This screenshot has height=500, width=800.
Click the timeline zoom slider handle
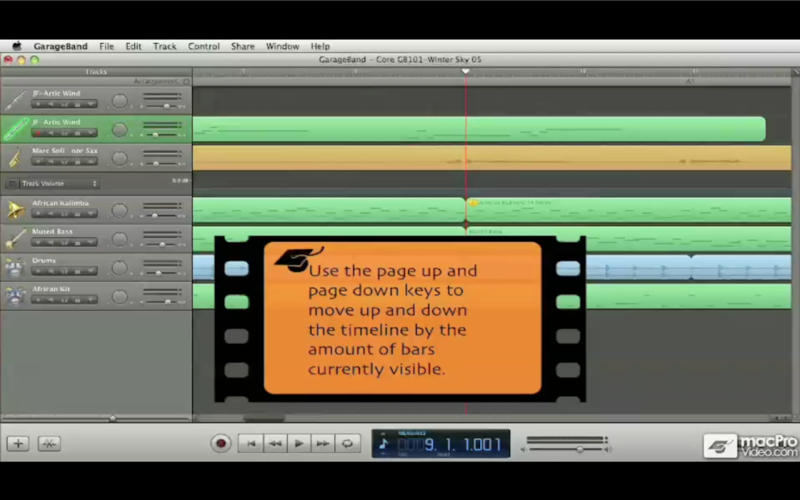(112, 418)
